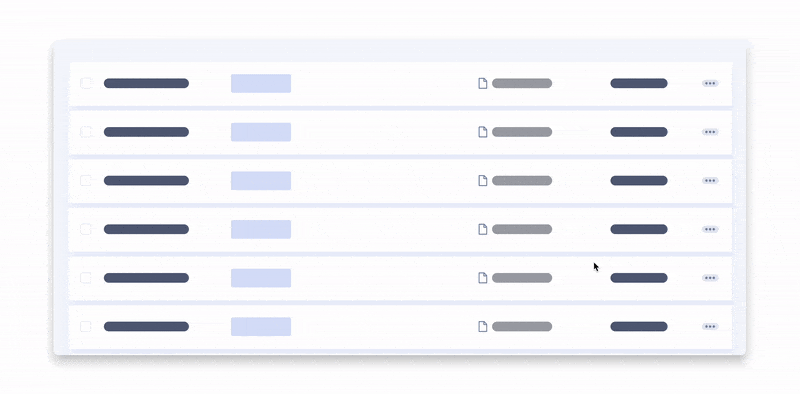
Task: Open the three-dot menu in second row
Action: [x=710, y=132]
